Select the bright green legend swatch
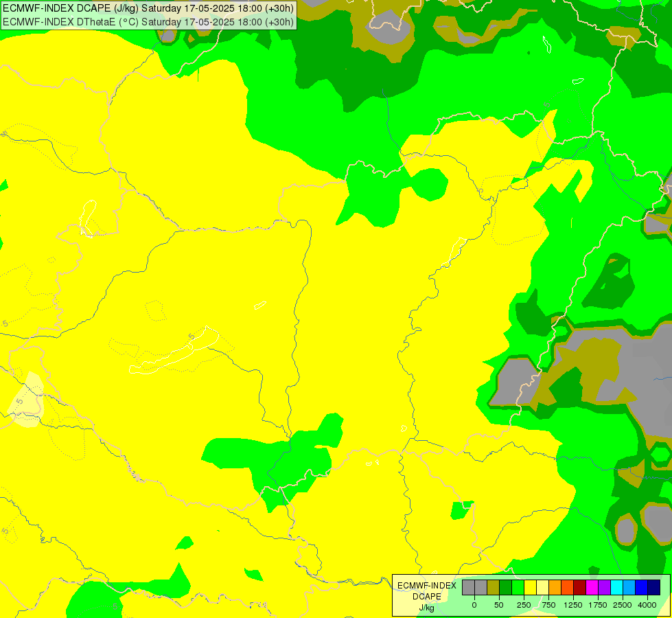Viewport: 672px width, 618px height. [x=518, y=587]
